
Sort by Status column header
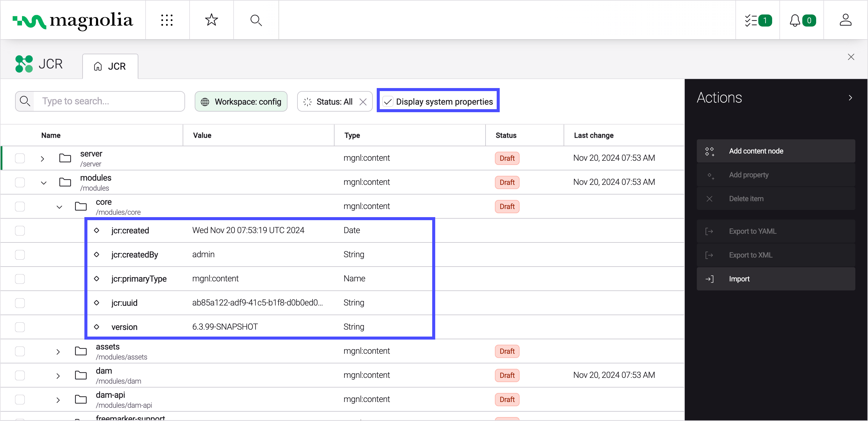point(506,135)
